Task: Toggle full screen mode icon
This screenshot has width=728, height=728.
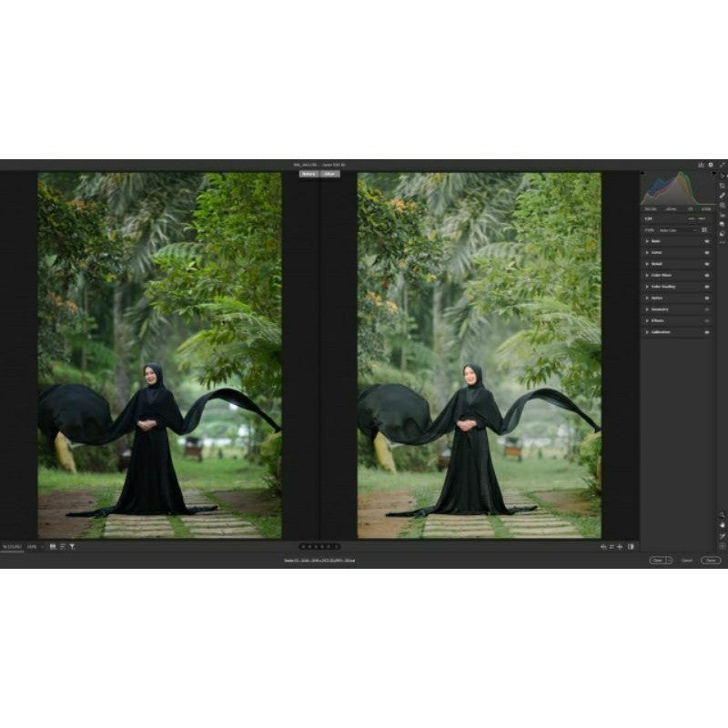Action: pyautogui.click(x=722, y=165)
